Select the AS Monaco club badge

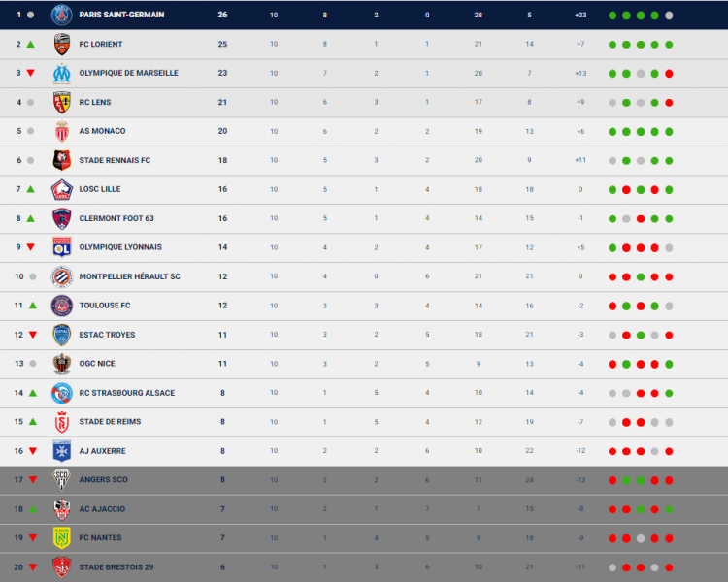pyautogui.click(x=62, y=131)
